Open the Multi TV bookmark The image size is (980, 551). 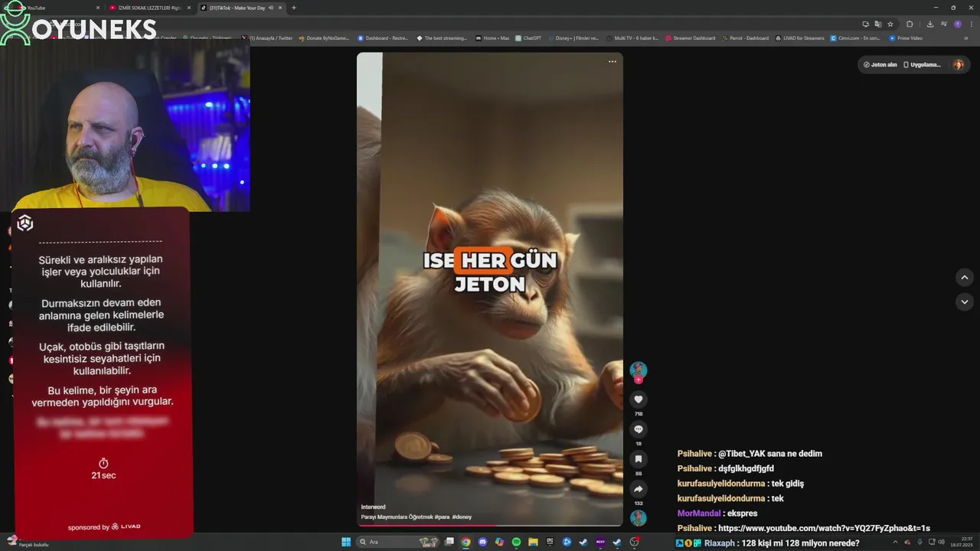coord(632,37)
